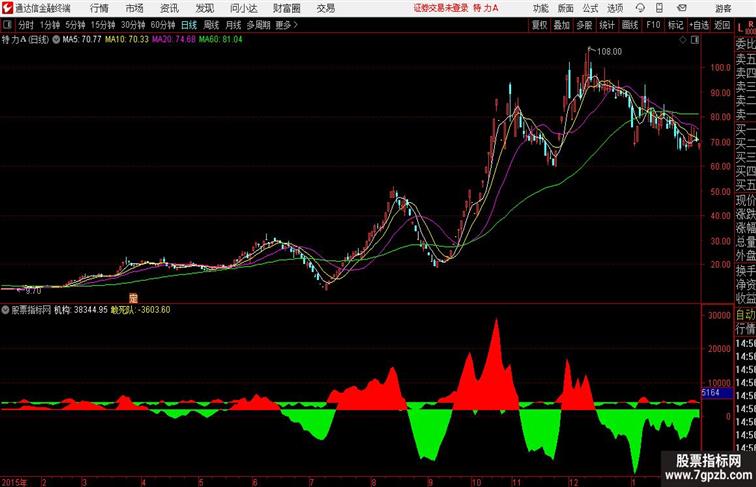Click the 游客 guest account label

pos(723,8)
